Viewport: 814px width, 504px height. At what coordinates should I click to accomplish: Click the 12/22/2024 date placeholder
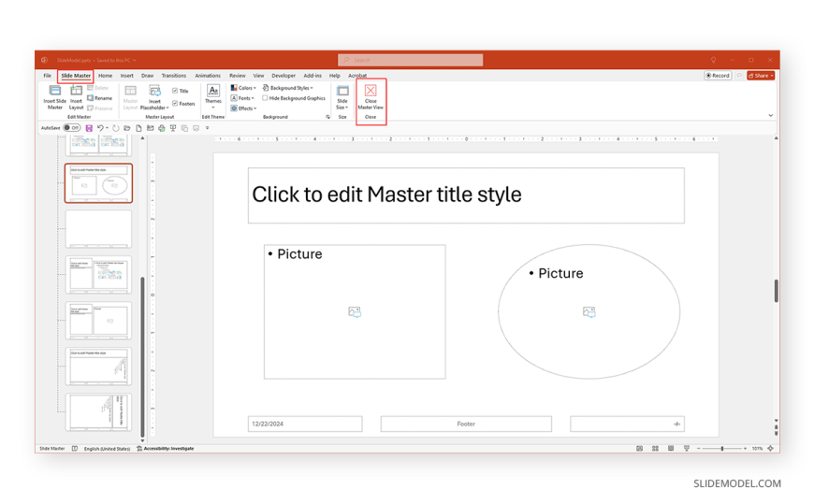tap(305, 424)
